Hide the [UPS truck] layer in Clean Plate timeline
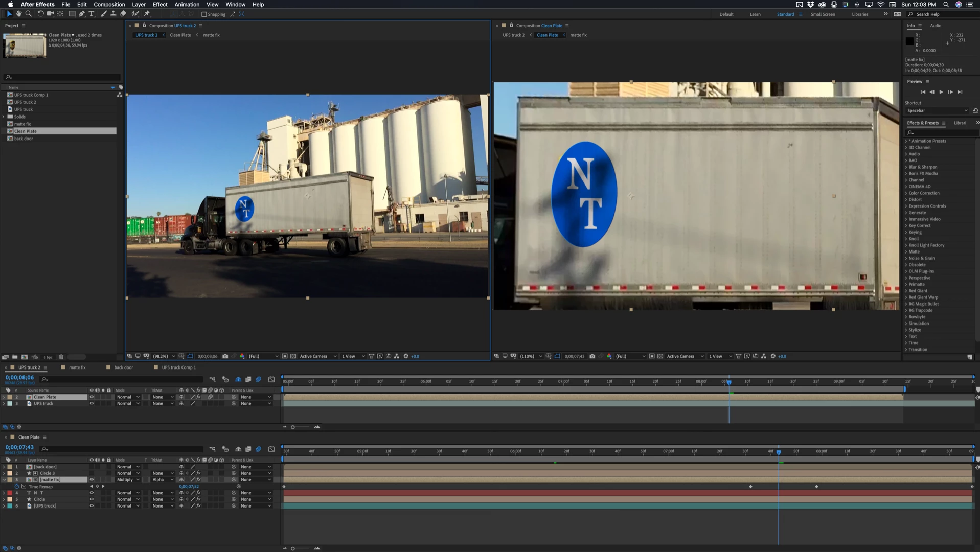980x552 pixels. tap(92, 506)
